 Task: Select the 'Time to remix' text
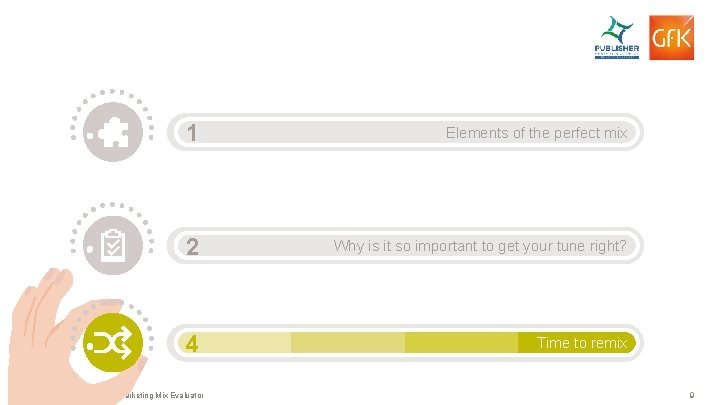coord(582,342)
